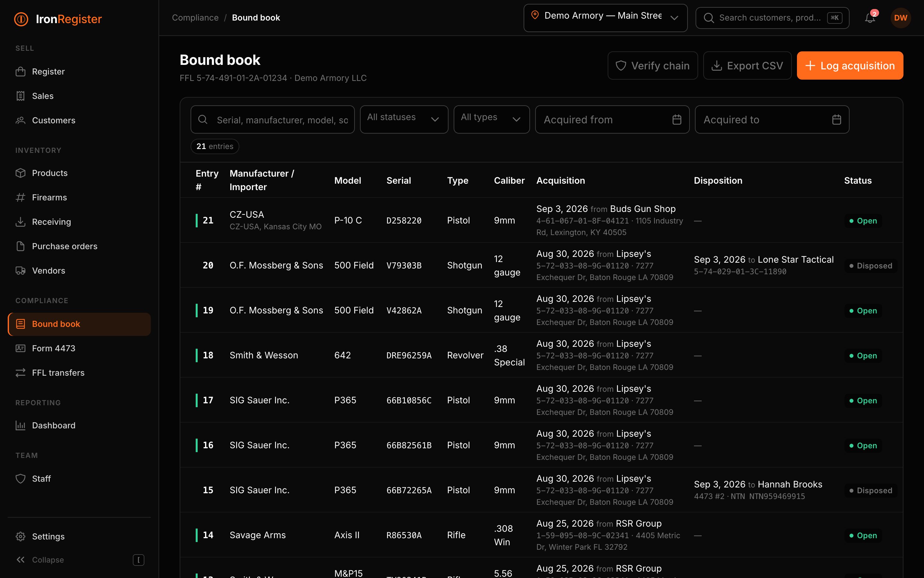Click the 21 entries count badge
The height and width of the screenshot is (578, 924).
coord(215,146)
